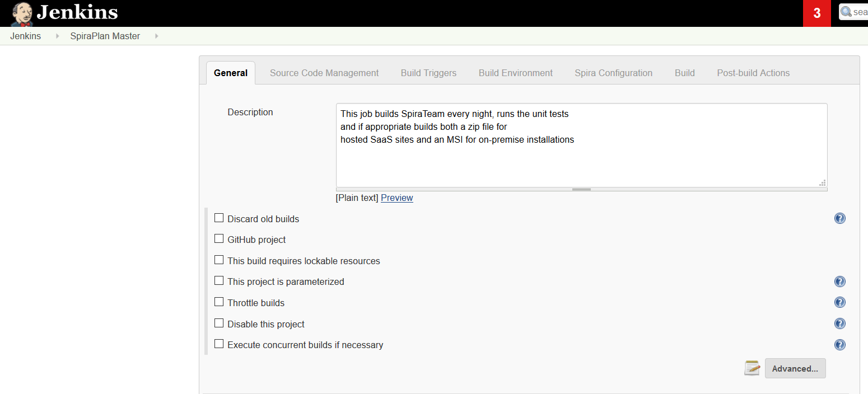Tick Execute concurrent builds if necessary

pos(219,344)
